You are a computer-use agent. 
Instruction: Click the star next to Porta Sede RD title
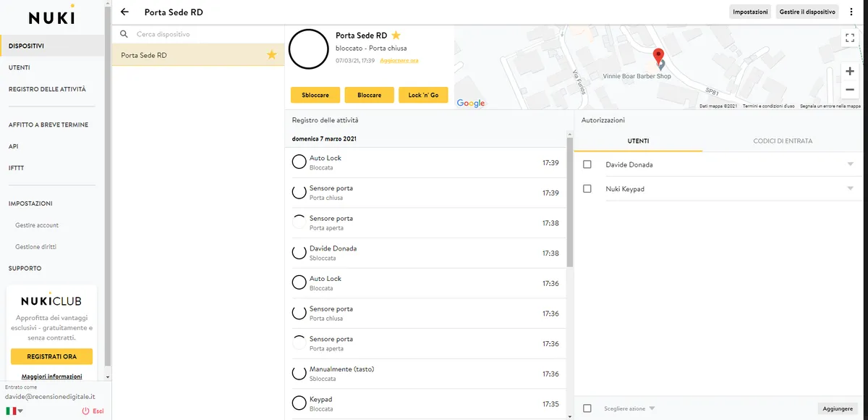tap(396, 35)
